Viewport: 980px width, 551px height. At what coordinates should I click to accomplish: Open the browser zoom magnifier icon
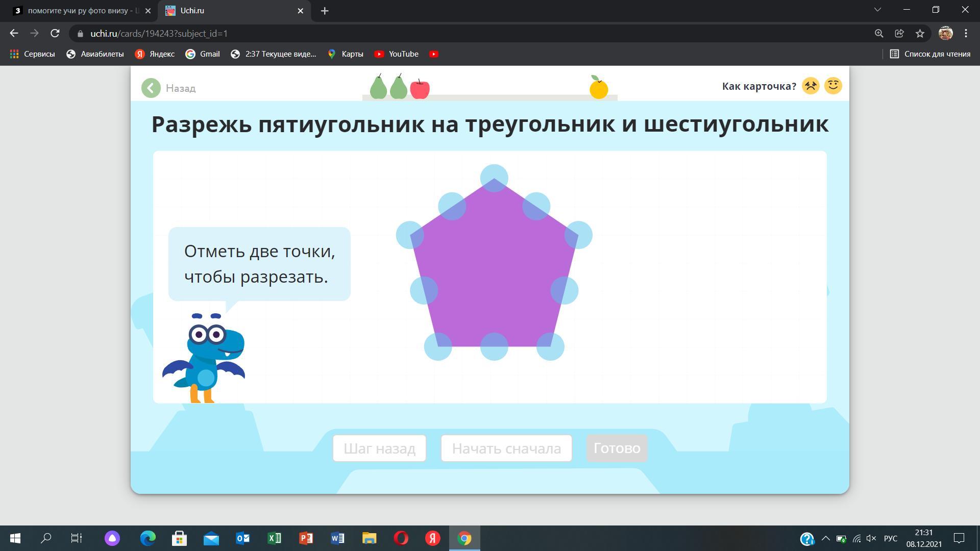879,34
